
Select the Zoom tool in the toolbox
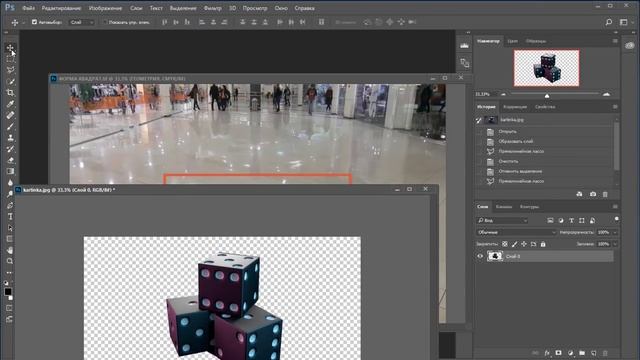10,261
